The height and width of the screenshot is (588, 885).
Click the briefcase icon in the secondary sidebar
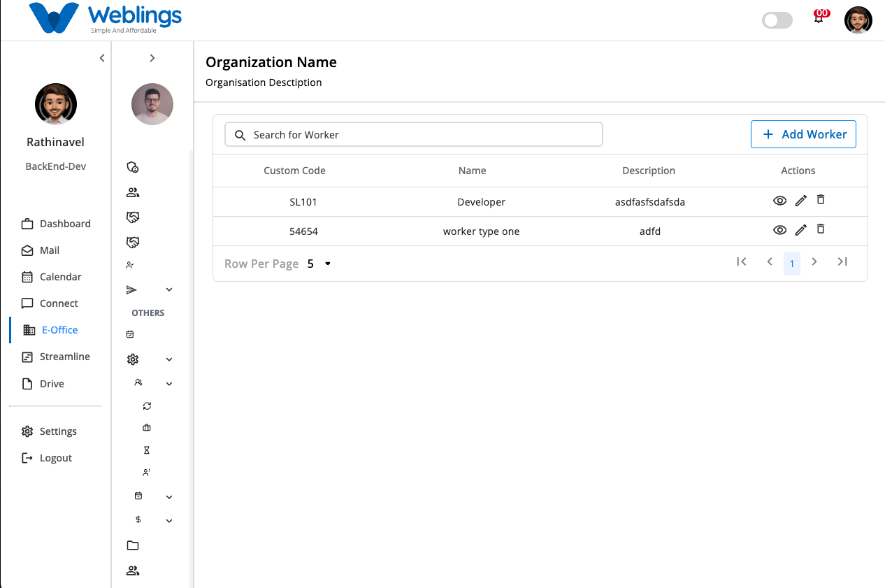147,428
